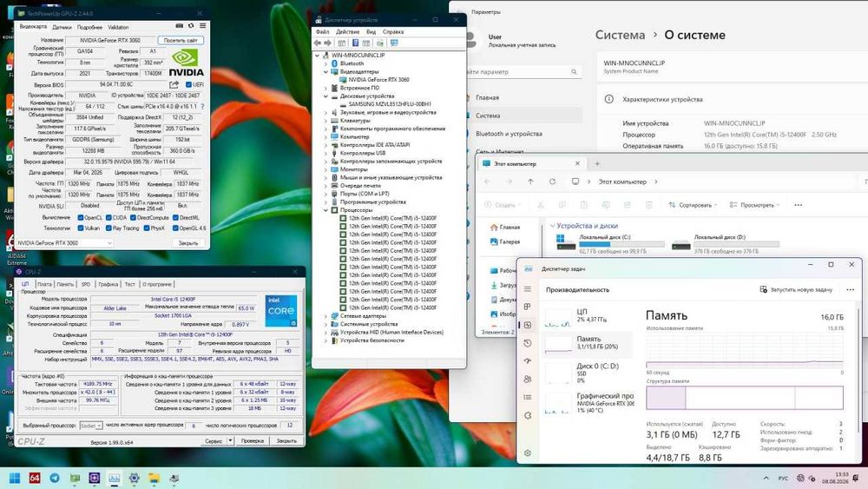Image resolution: width=868 pixels, height=489 pixels.
Task: Click Device Manager scan hardware monitor icon
Action: [x=394, y=43]
